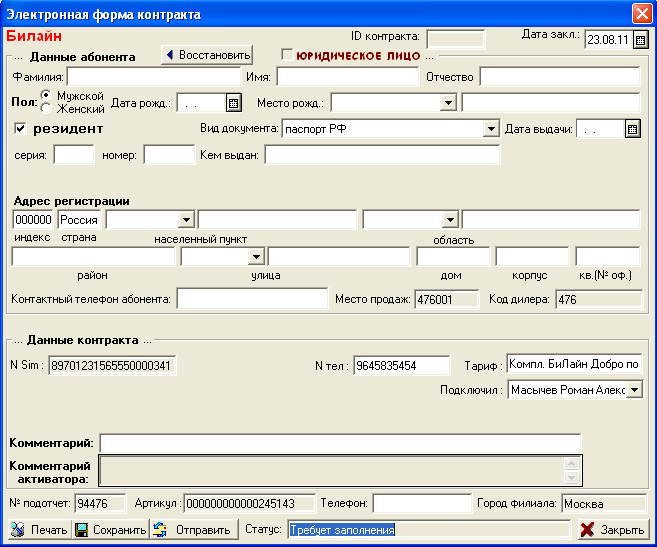657x547 pixels.
Task: Click the Восстановить button
Action: (207, 55)
